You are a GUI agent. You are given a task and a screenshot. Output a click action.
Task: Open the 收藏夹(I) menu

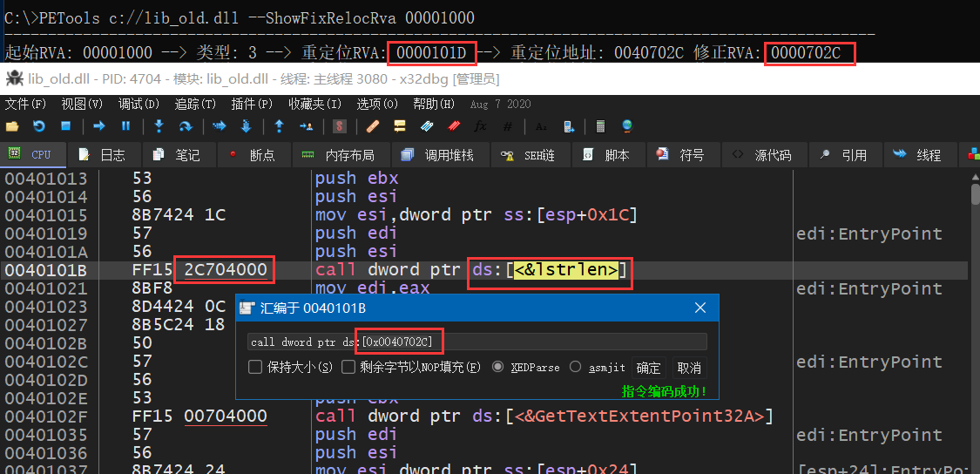(x=315, y=104)
